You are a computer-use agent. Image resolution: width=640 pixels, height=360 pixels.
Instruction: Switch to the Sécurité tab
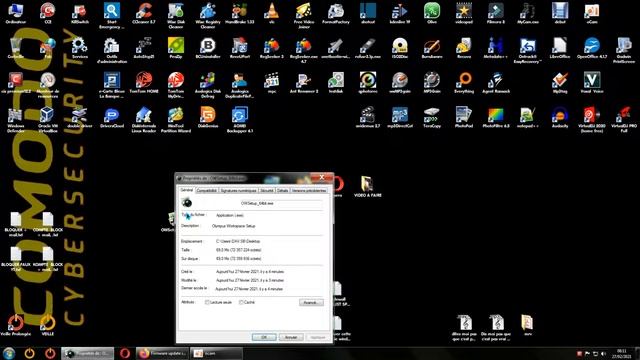(267, 191)
